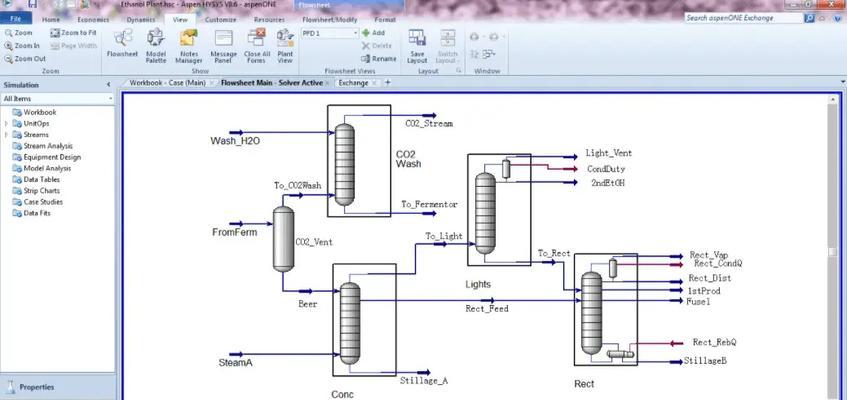Select Strip Charts in navigation tree
This screenshot has width=847, height=400.
pyautogui.click(x=42, y=191)
